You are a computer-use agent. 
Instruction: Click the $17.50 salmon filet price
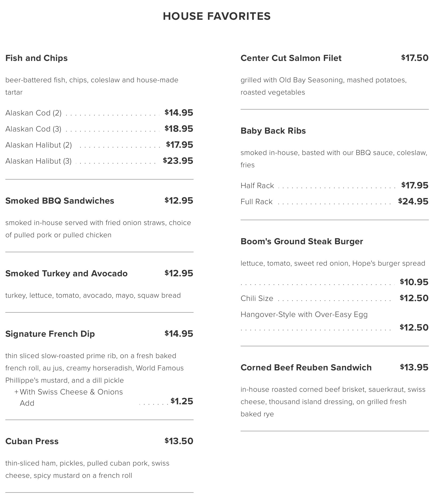point(415,58)
